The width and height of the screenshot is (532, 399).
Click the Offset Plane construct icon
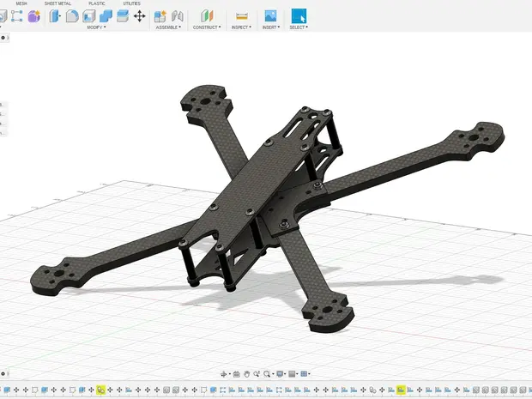tap(207, 16)
